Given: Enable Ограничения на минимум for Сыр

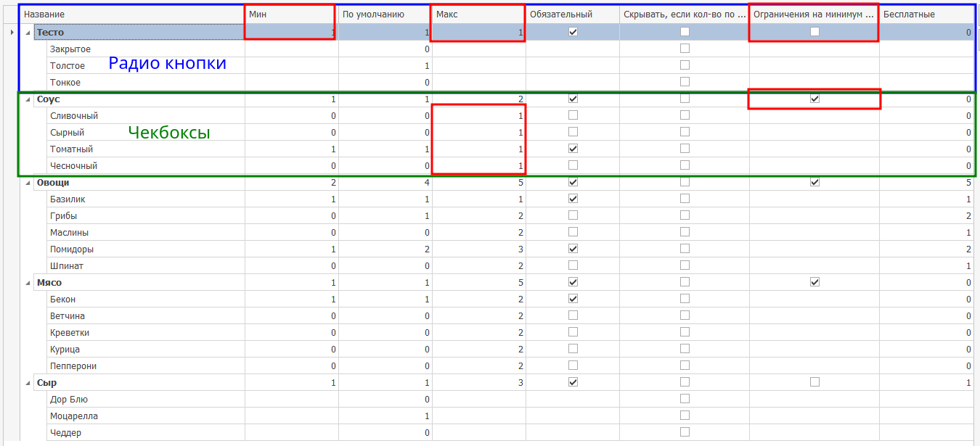Looking at the screenshot, I should 814,382.
